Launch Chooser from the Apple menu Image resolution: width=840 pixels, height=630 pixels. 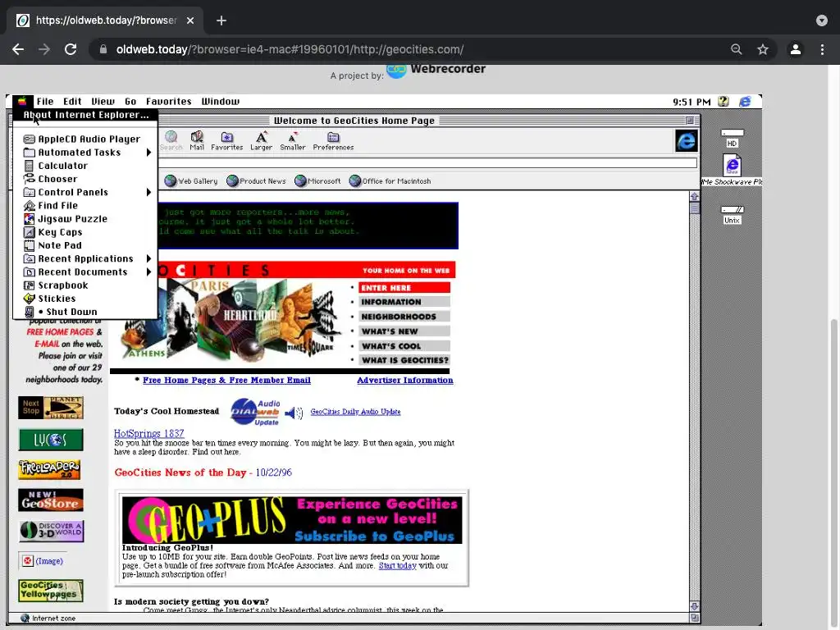85,179
